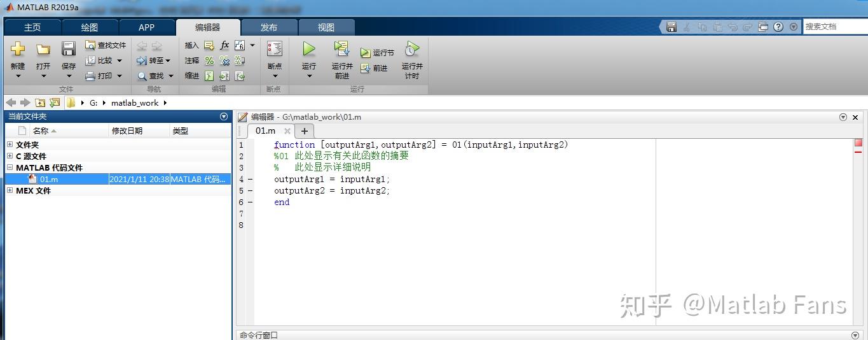Click 运行并计时 (Run and Time) icon
The image size is (868, 340).
point(412,49)
